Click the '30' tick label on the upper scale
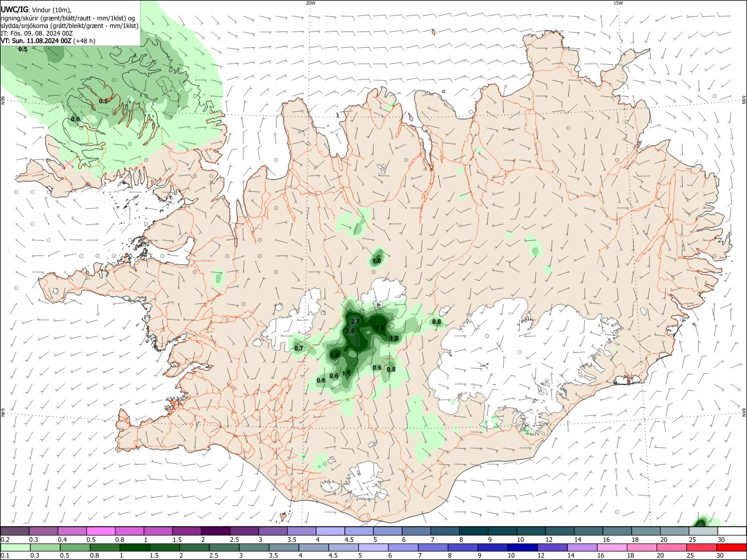Viewport: 747px width, 560px height. point(721,540)
